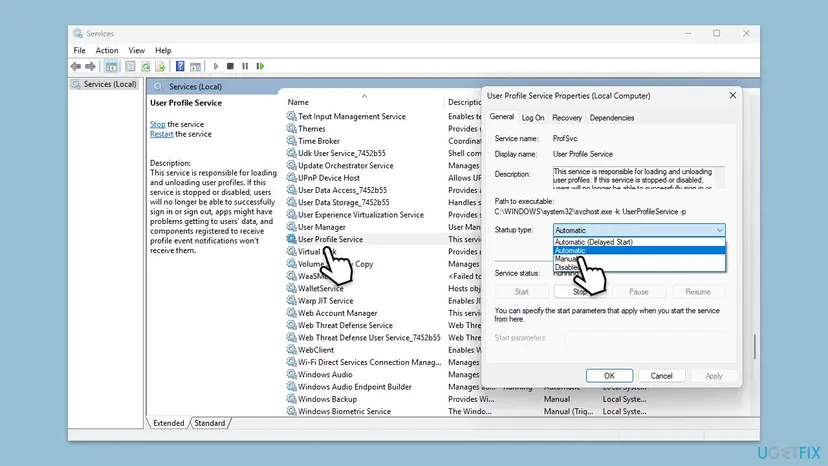The image size is (828, 466).
Task: Switch to the Log On tab
Action: [533, 118]
